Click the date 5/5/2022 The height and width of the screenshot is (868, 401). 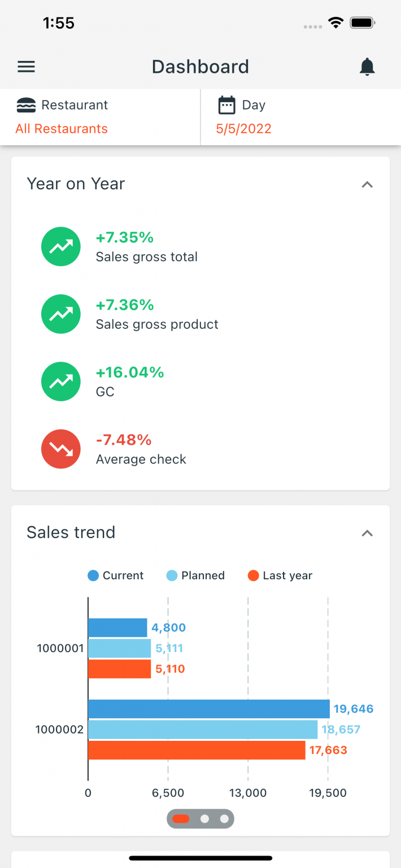pos(243,128)
